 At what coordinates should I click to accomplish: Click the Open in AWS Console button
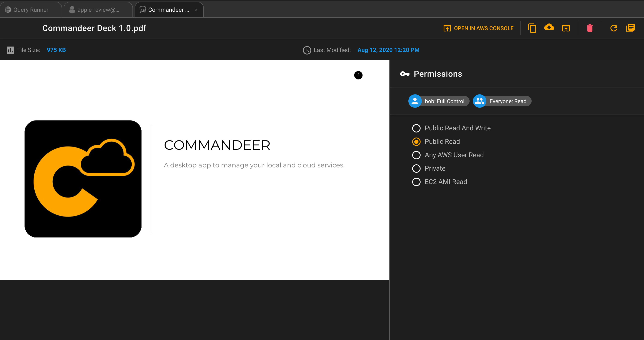pyautogui.click(x=479, y=28)
